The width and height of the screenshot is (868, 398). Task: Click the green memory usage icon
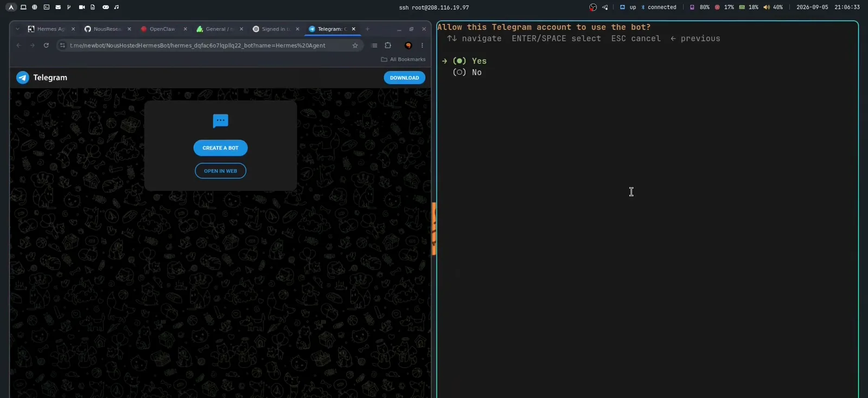(x=742, y=7)
